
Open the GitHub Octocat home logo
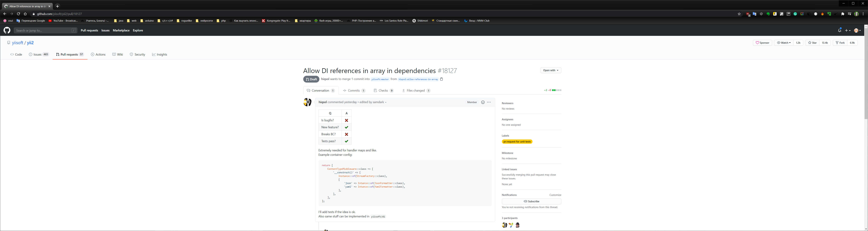coord(7,30)
